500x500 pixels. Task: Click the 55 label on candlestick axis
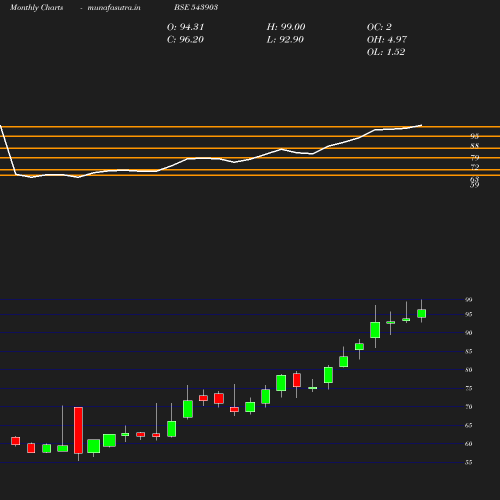click(x=469, y=462)
